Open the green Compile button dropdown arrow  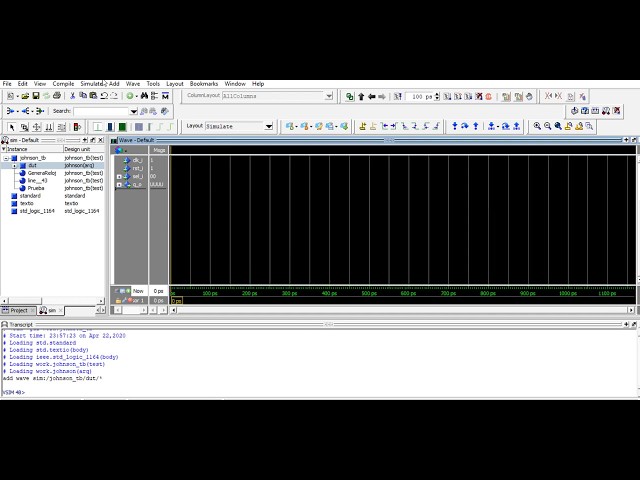pyautogui.click(x=137, y=96)
